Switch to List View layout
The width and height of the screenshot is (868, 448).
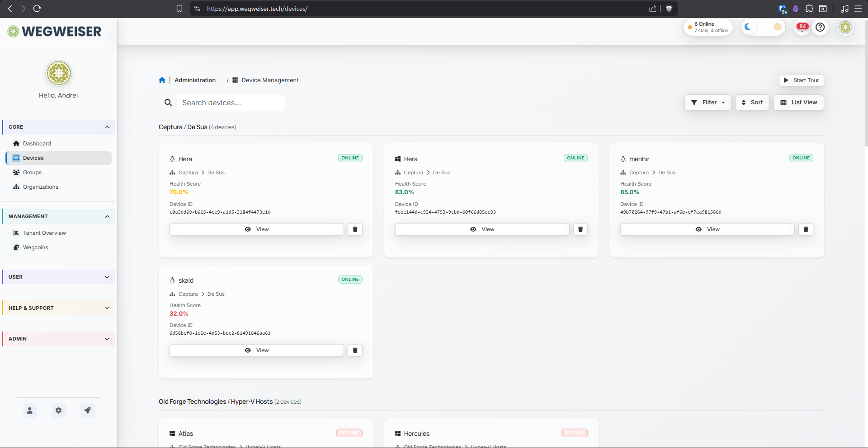[x=798, y=103]
